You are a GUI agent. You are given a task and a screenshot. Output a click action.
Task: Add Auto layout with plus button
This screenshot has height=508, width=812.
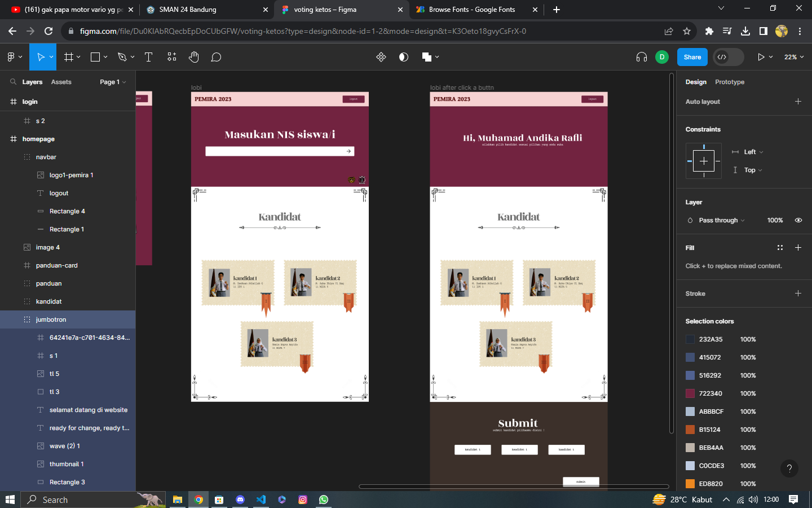[x=798, y=102]
